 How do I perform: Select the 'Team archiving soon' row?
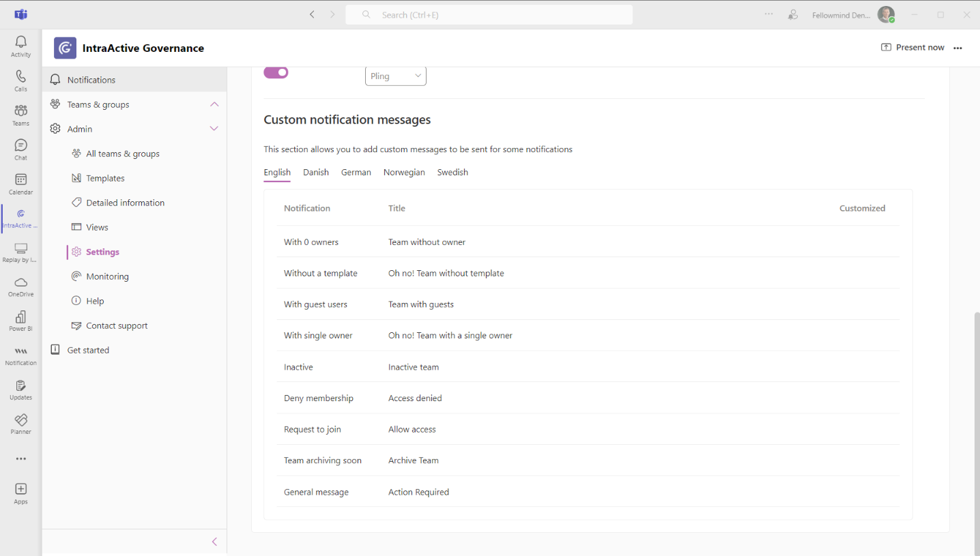pos(588,460)
